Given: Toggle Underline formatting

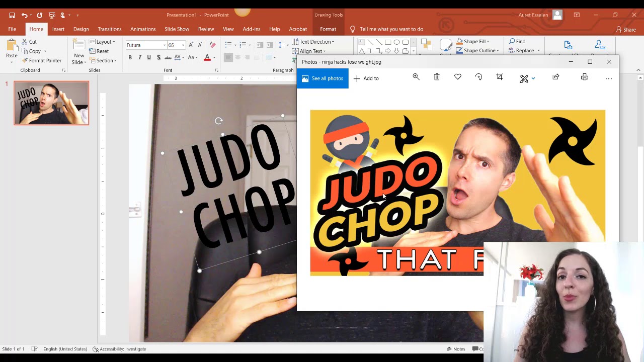Looking at the screenshot, I should 149,57.
